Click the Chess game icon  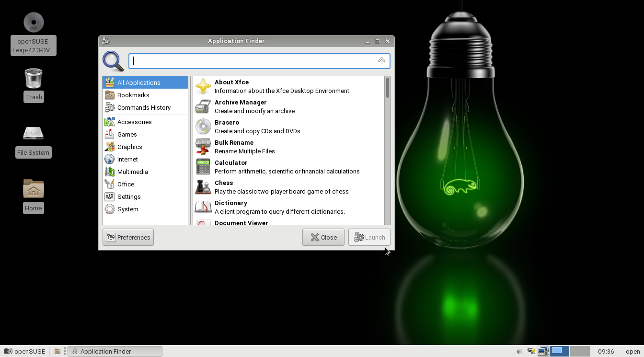click(203, 187)
